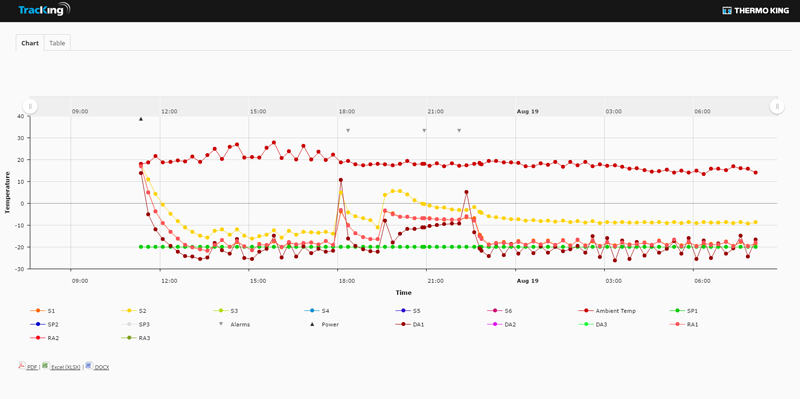Toggle SP2 series in legend

[x=44, y=325]
